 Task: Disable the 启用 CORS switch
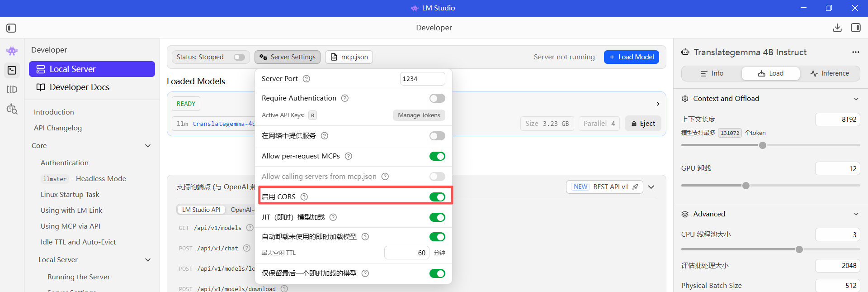click(x=437, y=197)
